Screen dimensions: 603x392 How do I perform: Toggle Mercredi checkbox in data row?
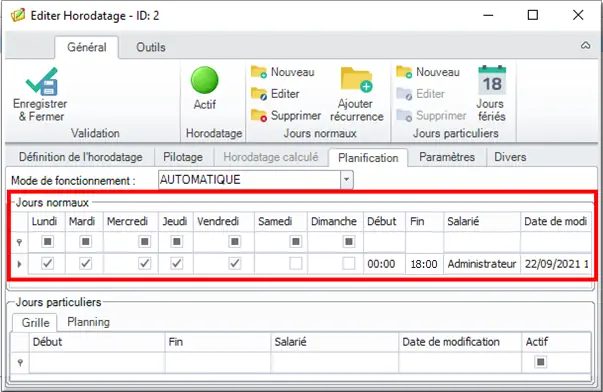point(144,264)
